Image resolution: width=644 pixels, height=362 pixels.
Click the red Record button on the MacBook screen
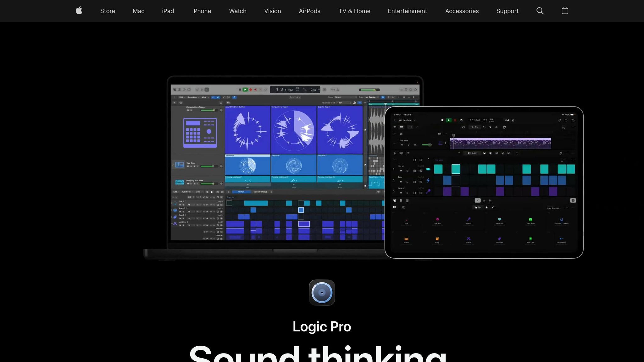[x=251, y=90]
